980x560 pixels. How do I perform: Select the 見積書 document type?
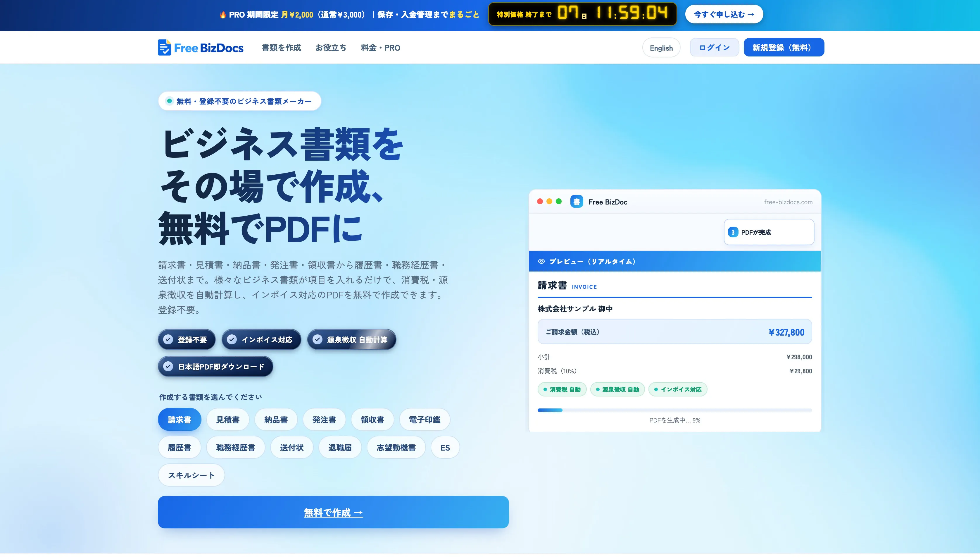[227, 420]
